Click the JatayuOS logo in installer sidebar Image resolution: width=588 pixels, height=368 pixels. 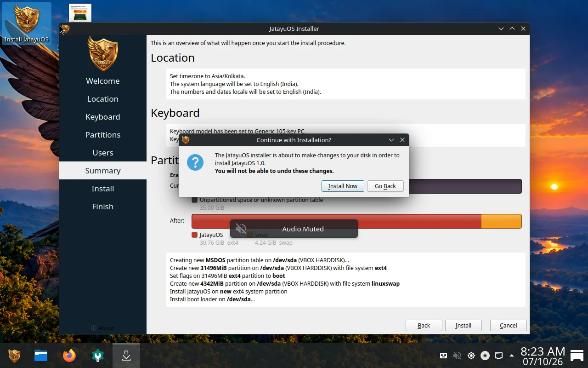(x=103, y=53)
